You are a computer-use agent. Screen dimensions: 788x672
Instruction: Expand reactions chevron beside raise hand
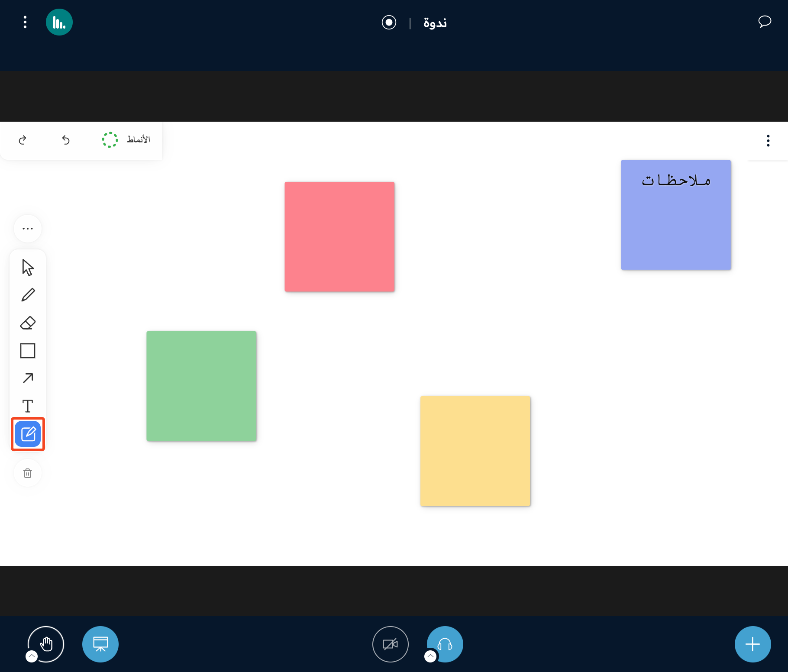click(x=32, y=656)
